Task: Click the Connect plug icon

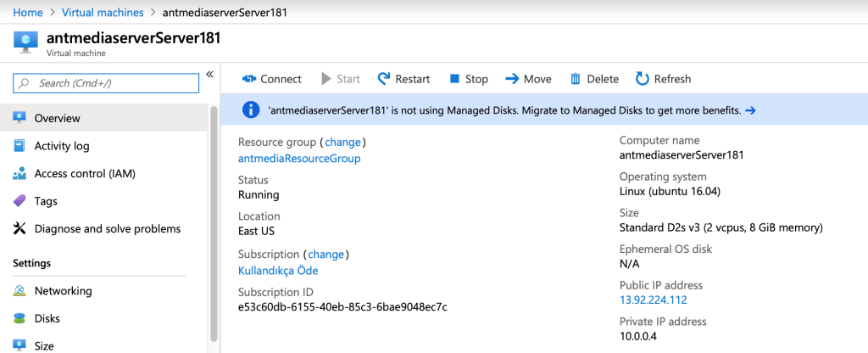Action: [248, 79]
